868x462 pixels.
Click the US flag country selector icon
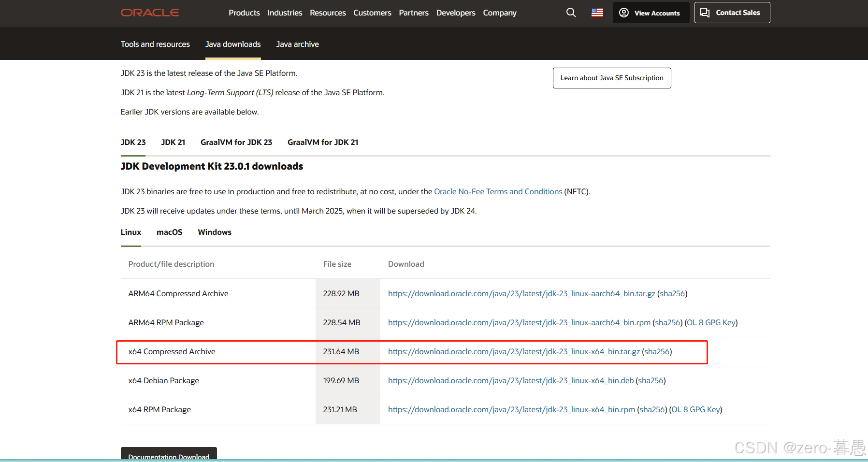tap(597, 13)
